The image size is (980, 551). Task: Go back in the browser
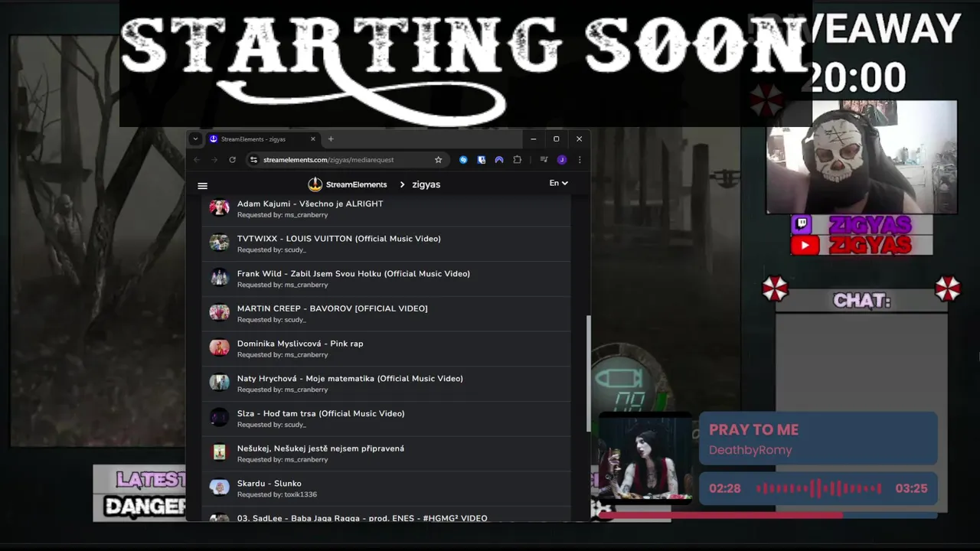pos(197,160)
